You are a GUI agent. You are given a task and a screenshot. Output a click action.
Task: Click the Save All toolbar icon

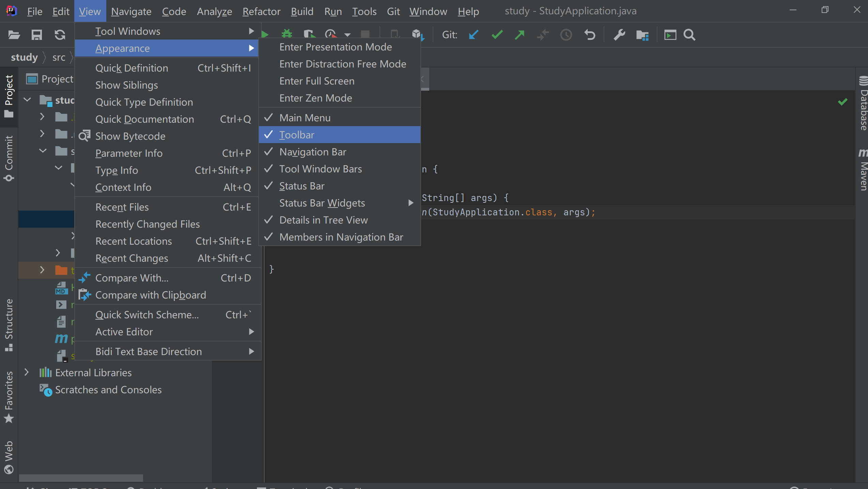pos(36,35)
